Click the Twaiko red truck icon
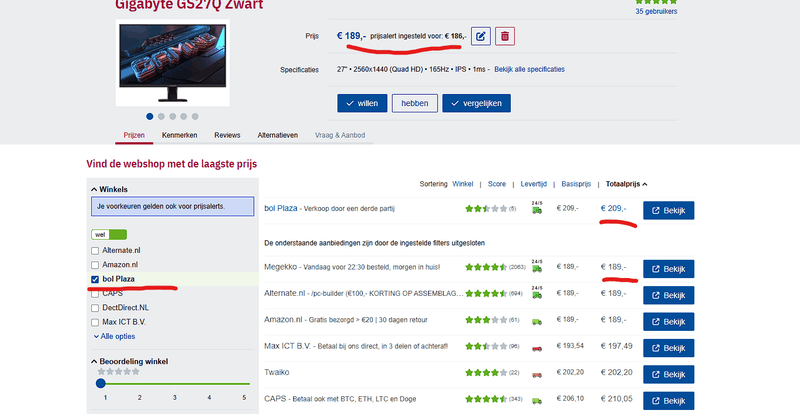800x414 pixels. click(537, 375)
